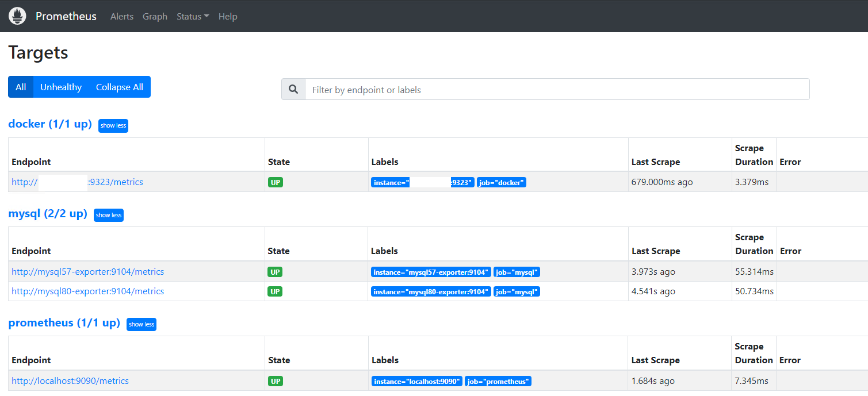Show only Unhealthy targets
Image resolution: width=868 pixels, height=396 pixels.
(x=61, y=87)
